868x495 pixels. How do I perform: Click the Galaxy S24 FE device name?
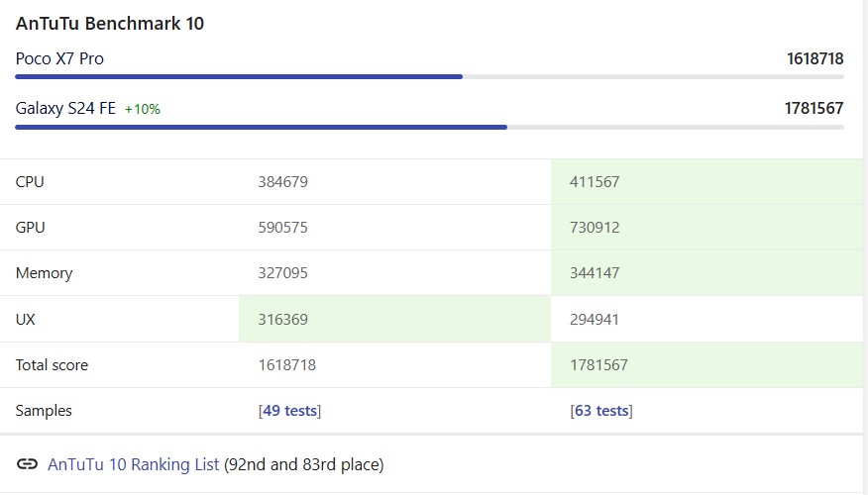click(x=65, y=108)
